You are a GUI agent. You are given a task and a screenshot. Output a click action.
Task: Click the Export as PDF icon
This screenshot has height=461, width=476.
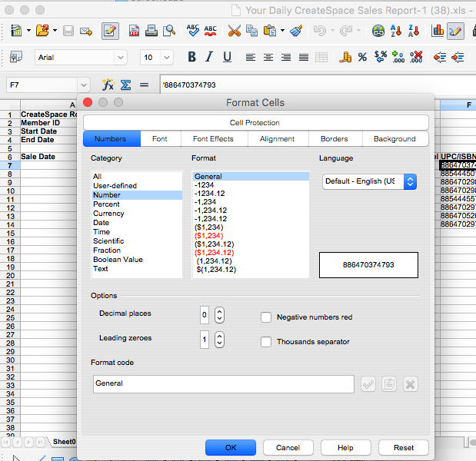134,32
